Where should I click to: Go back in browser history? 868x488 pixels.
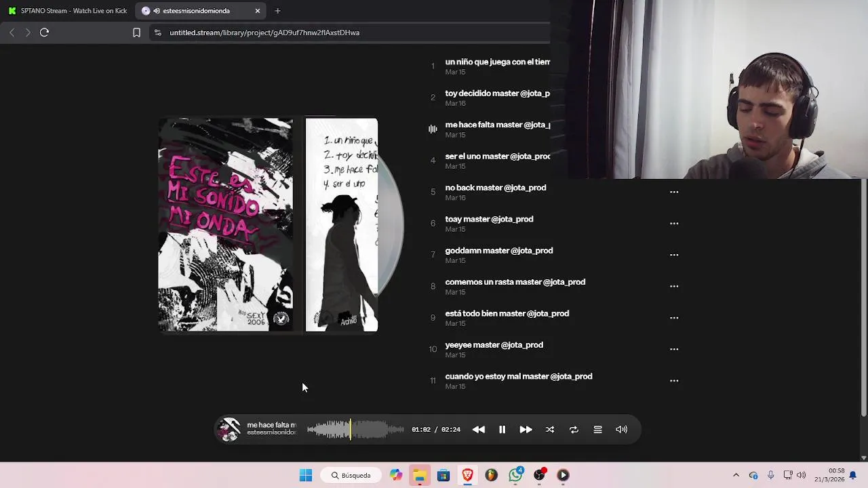[12, 33]
